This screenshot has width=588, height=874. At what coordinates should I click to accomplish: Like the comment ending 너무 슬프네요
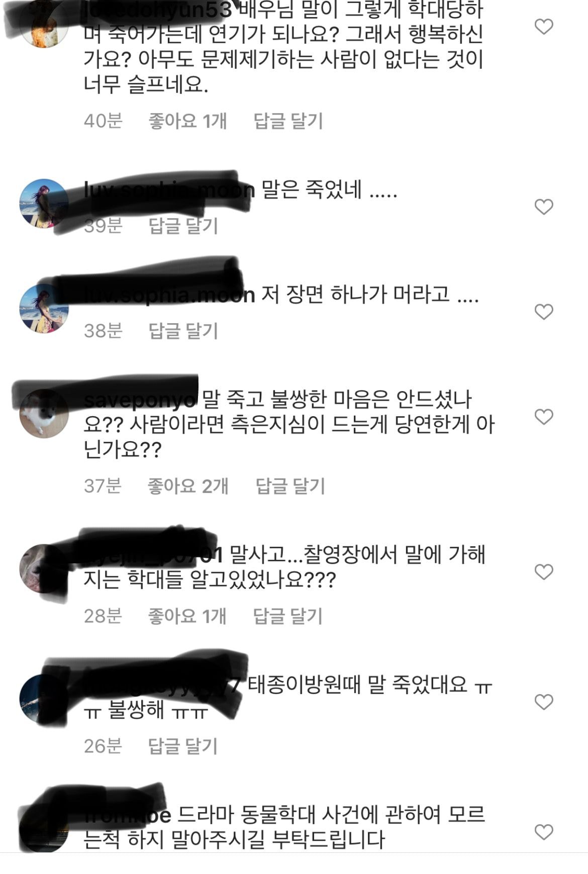(x=543, y=26)
